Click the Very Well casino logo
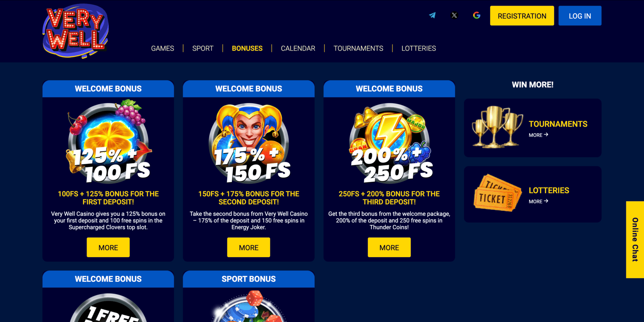 click(76, 31)
